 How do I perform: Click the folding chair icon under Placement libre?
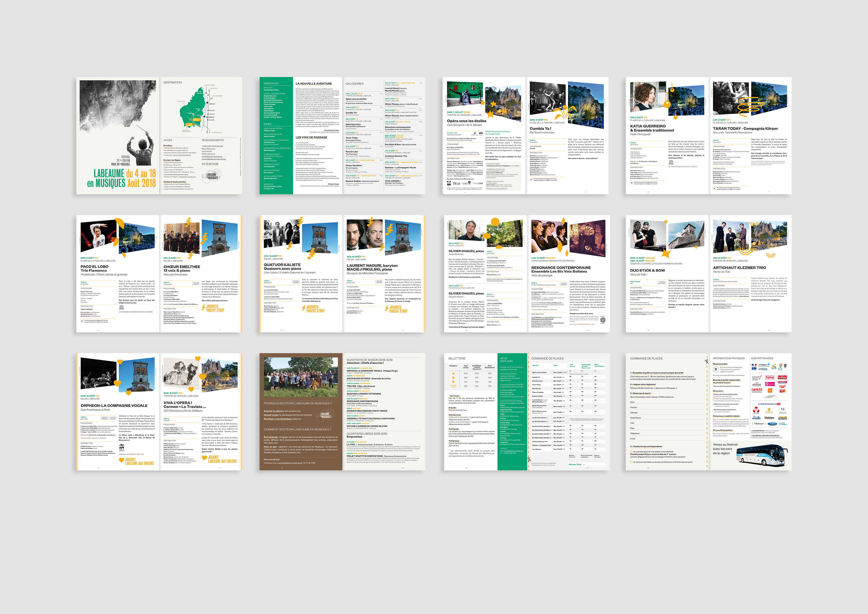(x=716, y=369)
